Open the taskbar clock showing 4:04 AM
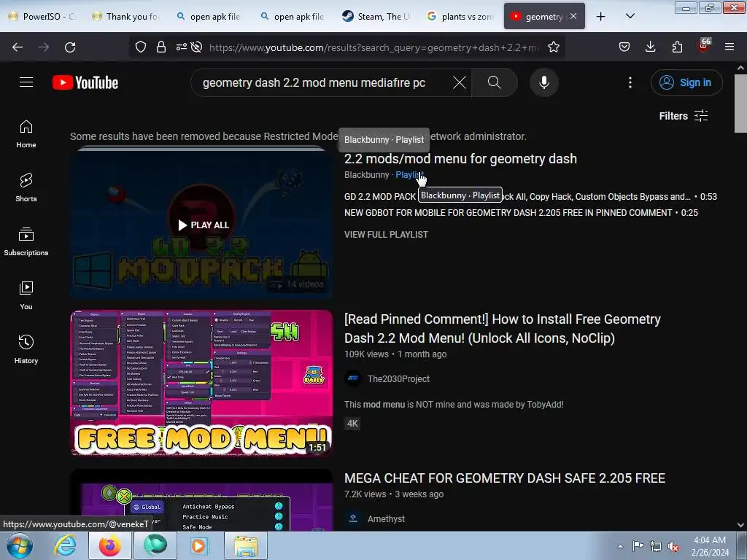Screen dimensions: 747x560 click(x=710, y=546)
